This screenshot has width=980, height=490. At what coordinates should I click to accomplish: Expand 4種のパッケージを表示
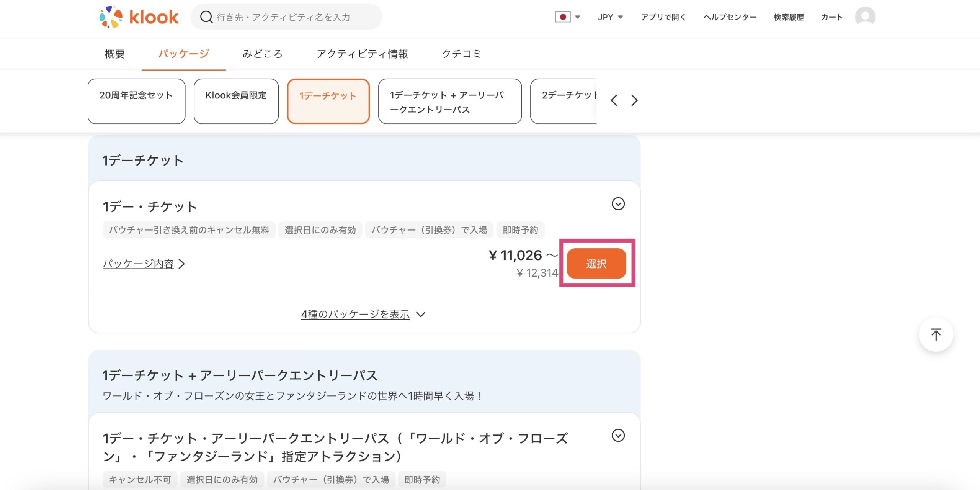click(x=363, y=314)
